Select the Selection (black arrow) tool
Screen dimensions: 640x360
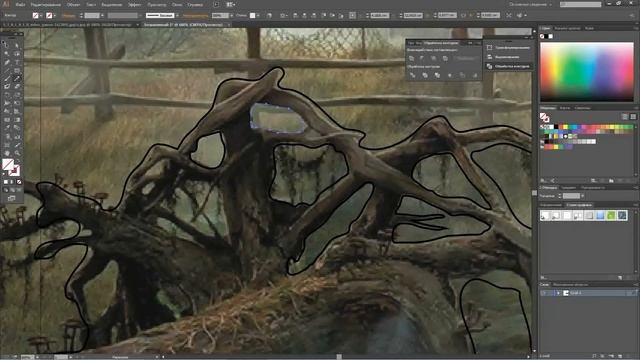tap(6, 45)
